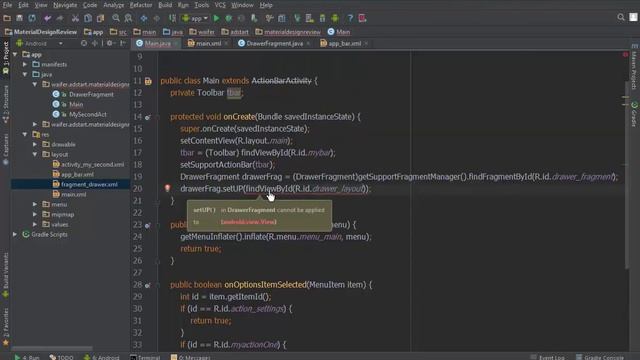Open the Messages tool window button
Screen dimensions: 640x360
pos(191,357)
